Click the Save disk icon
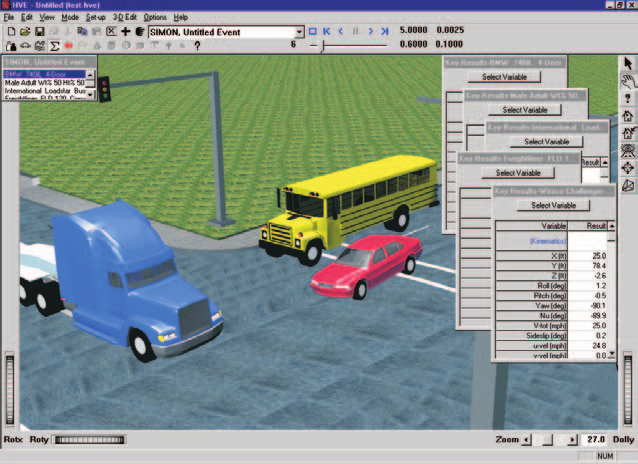The image size is (638, 464). (x=39, y=31)
